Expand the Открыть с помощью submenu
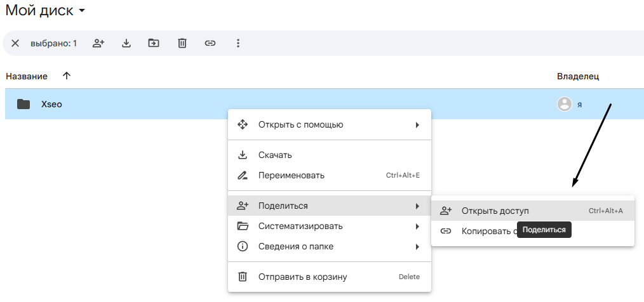Image resolution: width=644 pixels, height=302 pixels. tap(330, 125)
